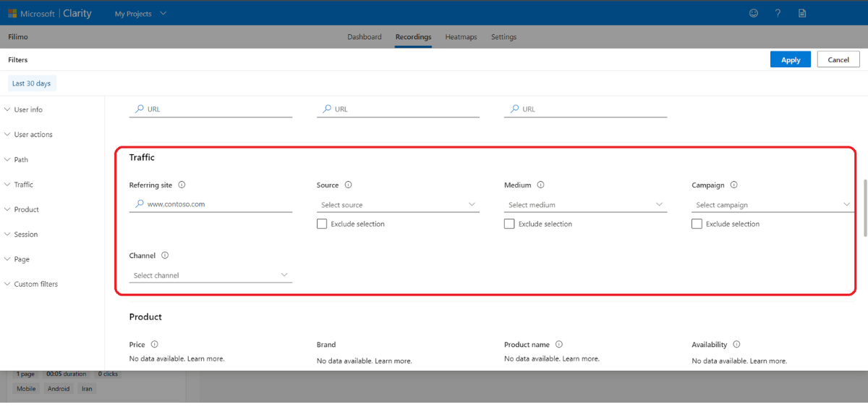Click info icon beside Medium label

(540, 185)
